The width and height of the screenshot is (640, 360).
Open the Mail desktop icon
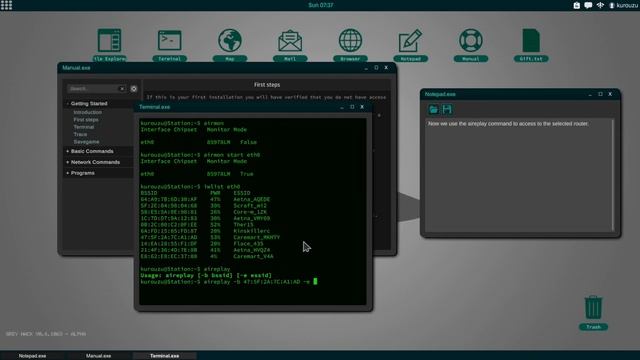point(290,45)
